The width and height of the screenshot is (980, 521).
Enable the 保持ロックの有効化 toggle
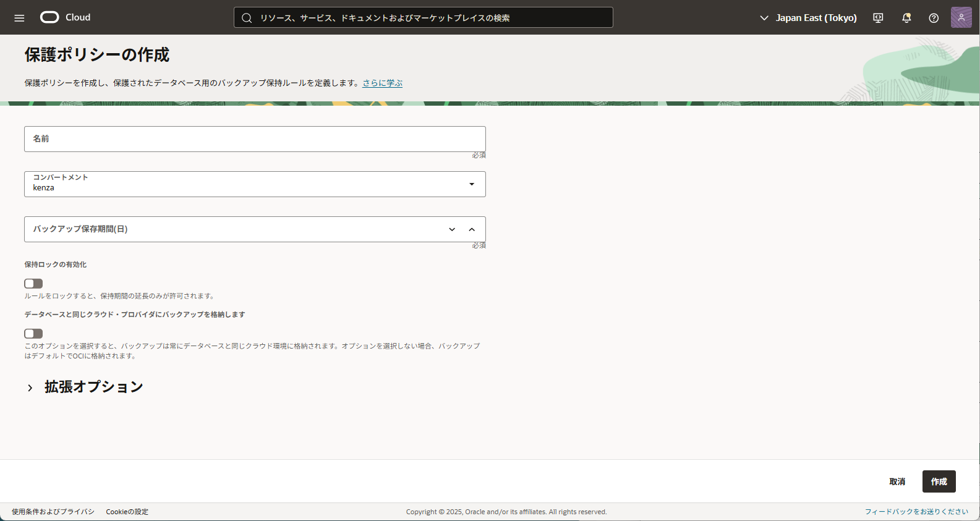(33, 284)
